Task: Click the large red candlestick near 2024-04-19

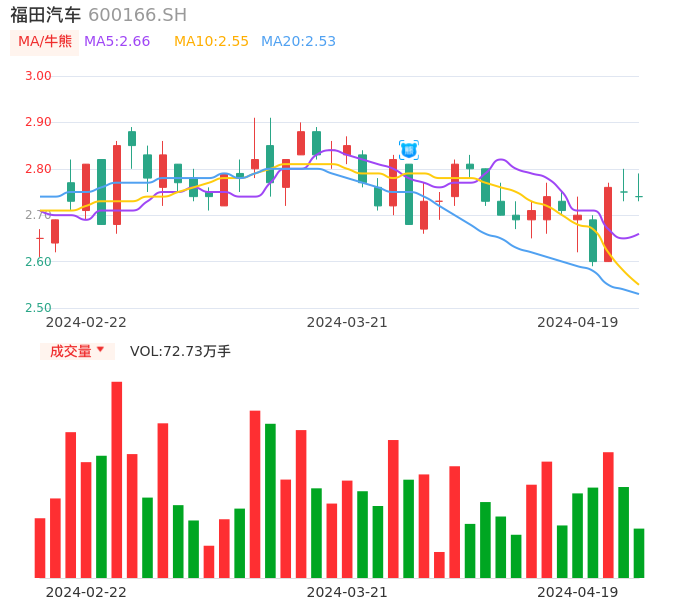Action: [608, 224]
